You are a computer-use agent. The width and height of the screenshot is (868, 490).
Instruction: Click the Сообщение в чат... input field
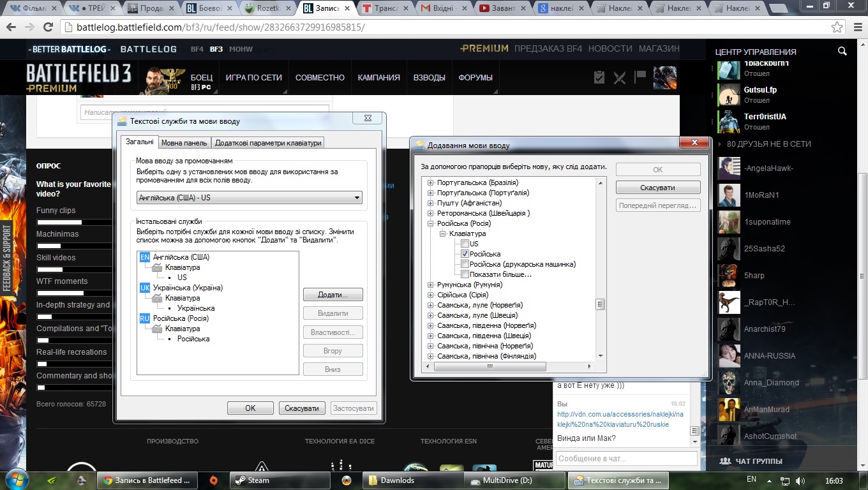625,458
